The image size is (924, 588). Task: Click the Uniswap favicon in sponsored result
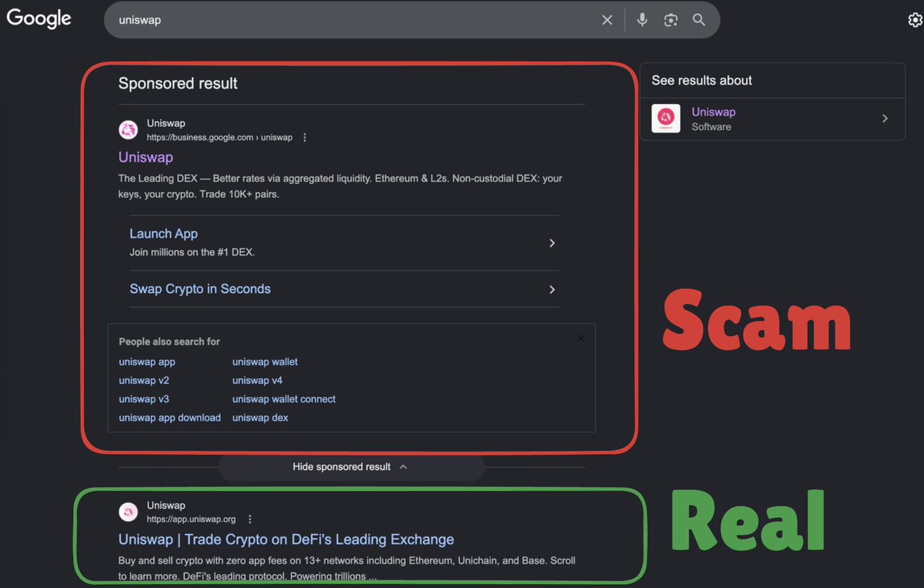[x=128, y=130]
